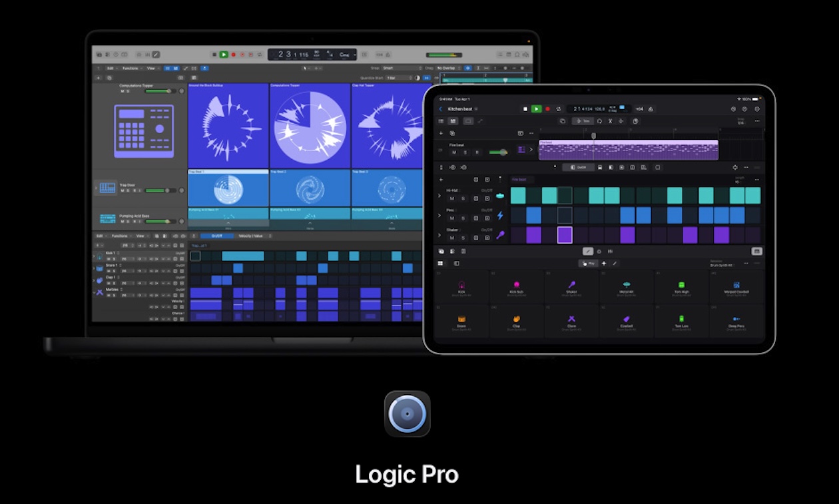
Task: Click the Stop button on the MacBook transport
Action: 214,55
